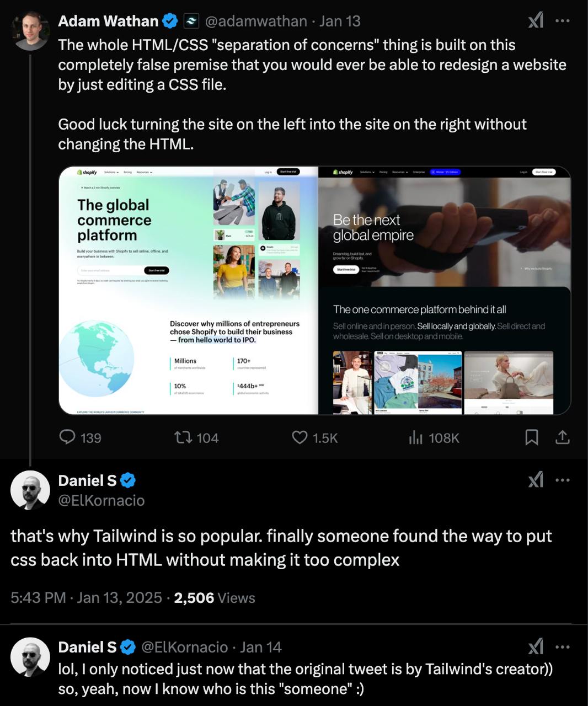The width and height of the screenshot is (588, 706).
Task: Open more options on Daniel S main reply
Action: (x=562, y=480)
